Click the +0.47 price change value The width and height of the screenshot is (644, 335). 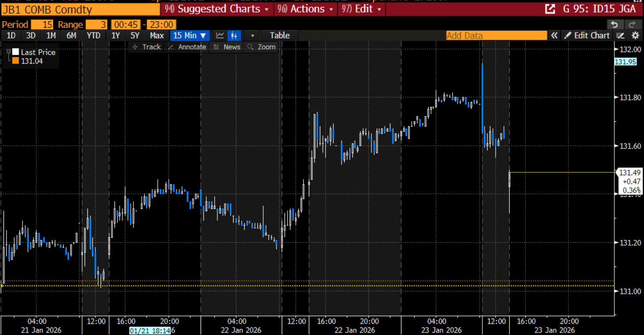[632, 182]
